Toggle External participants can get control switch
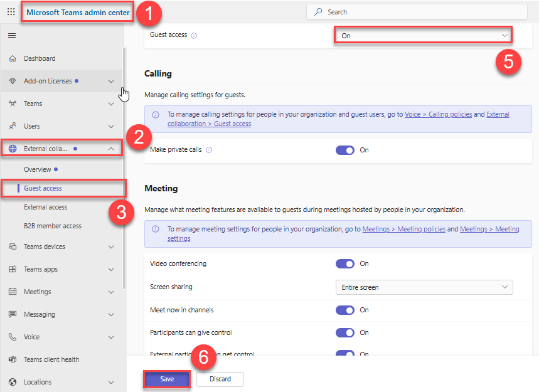Image resolution: width=539 pixels, height=392 pixels. (344, 353)
